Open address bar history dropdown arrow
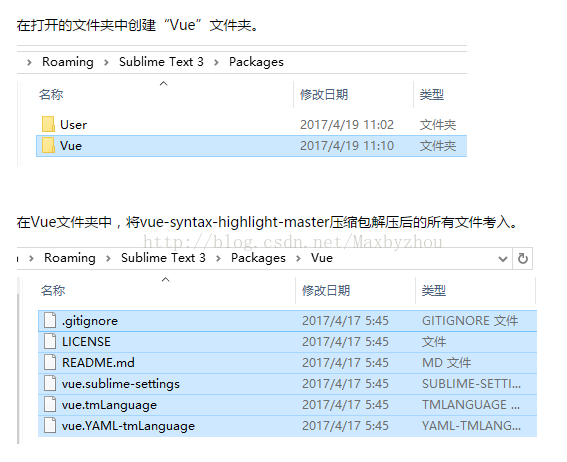567x462 pixels. click(x=503, y=259)
